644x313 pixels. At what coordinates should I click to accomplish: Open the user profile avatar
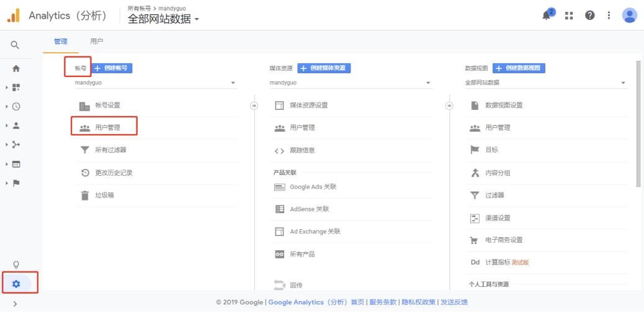click(630, 16)
